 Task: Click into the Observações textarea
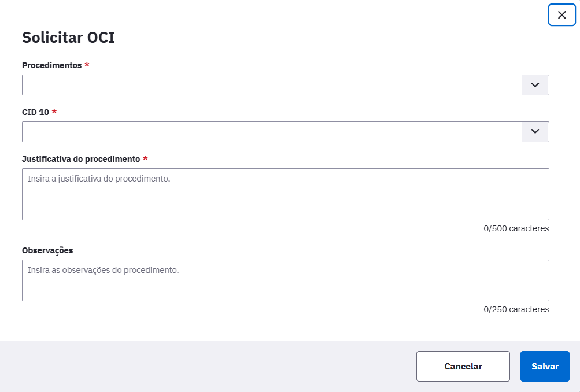(x=286, y=280)
